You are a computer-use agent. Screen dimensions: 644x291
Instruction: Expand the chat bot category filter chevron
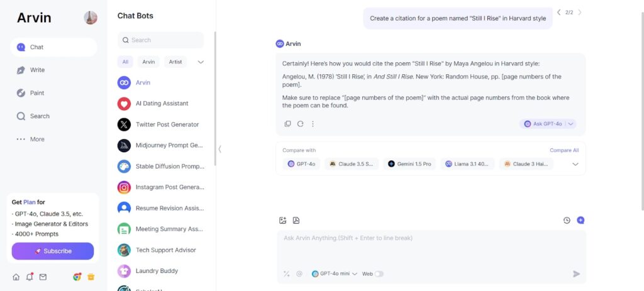201,62
